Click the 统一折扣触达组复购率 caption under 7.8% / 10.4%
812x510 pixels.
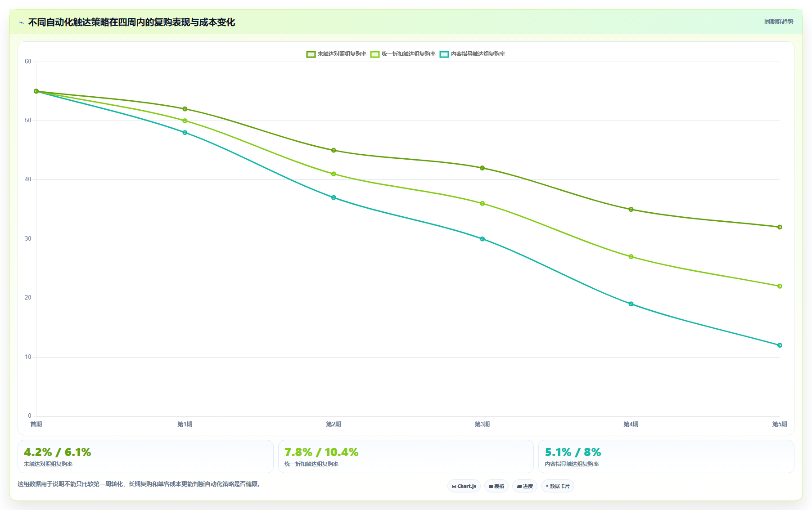311,464
